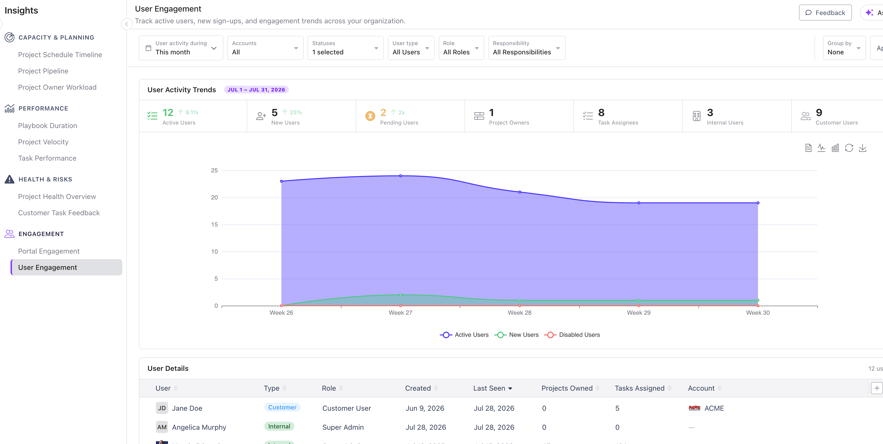Image resolution: width=883 pixels, height=444 pixels.
Task: Click the Customer Users people icon
Action: click(806, 116)
